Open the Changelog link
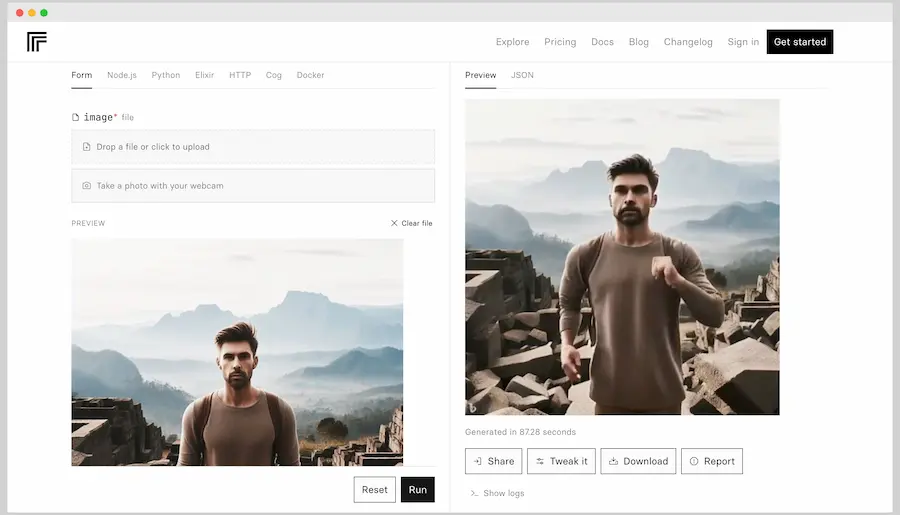The height and width of the screenshot is (515, 900). (688, 42)
